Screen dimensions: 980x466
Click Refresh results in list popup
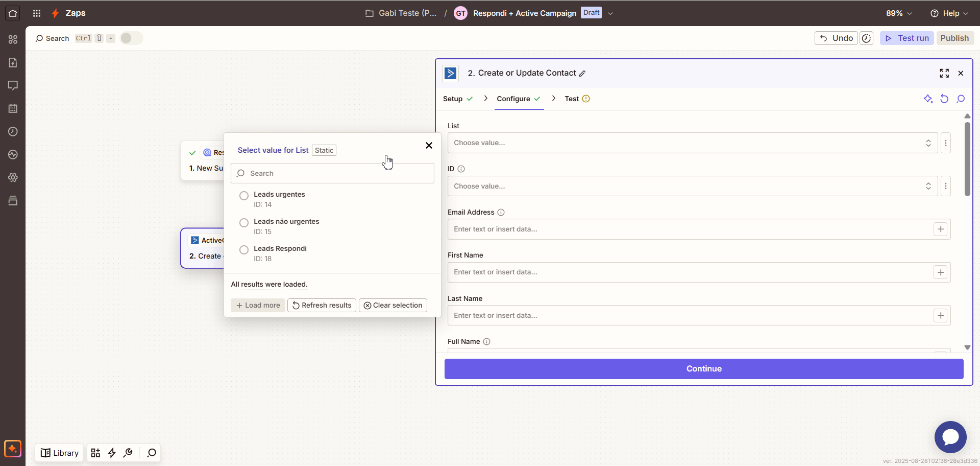(322, 306)
